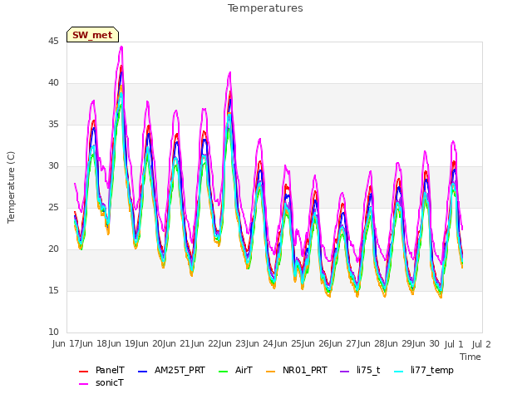This screenshot has height=399, width=532.
Task: Click the orange NR01_PRT legend swatch
Action: point(270,372)
